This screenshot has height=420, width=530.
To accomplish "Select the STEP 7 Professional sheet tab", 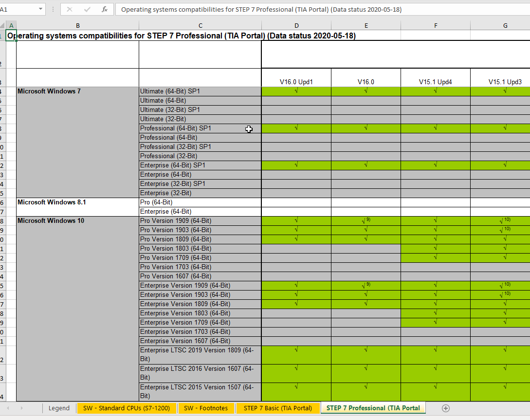I will click(x=373, y=408).
